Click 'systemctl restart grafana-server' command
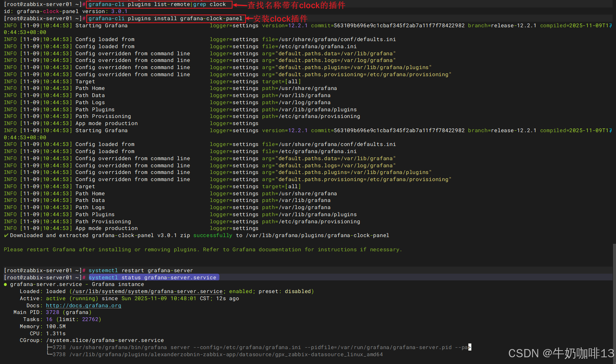616x364 pixels. (x=141, y=270)
